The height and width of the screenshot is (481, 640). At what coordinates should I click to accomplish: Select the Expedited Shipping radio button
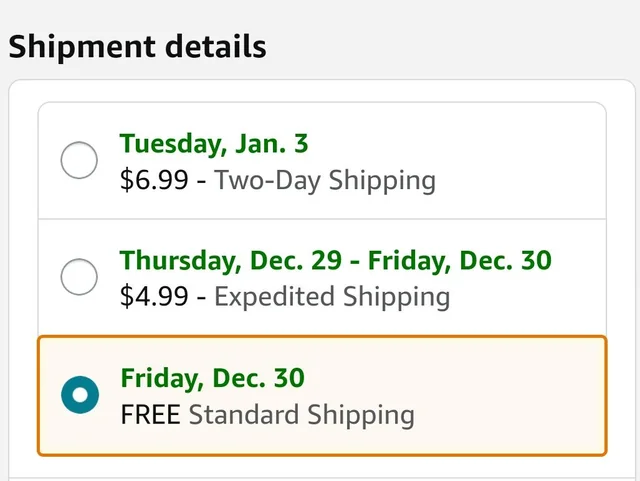tap(79, 276)
